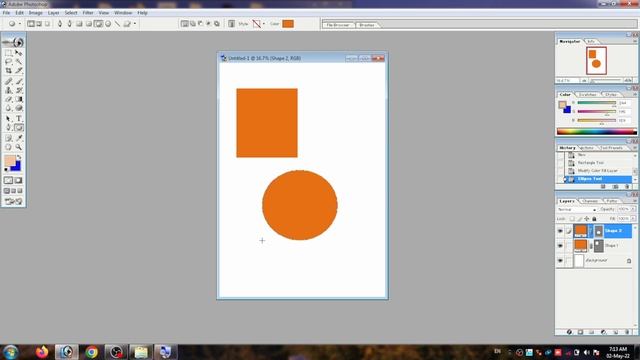This screenshot has width=640, height=360.
Task: Click the options bar Color swatch
Action: click(x=288, y=24)
